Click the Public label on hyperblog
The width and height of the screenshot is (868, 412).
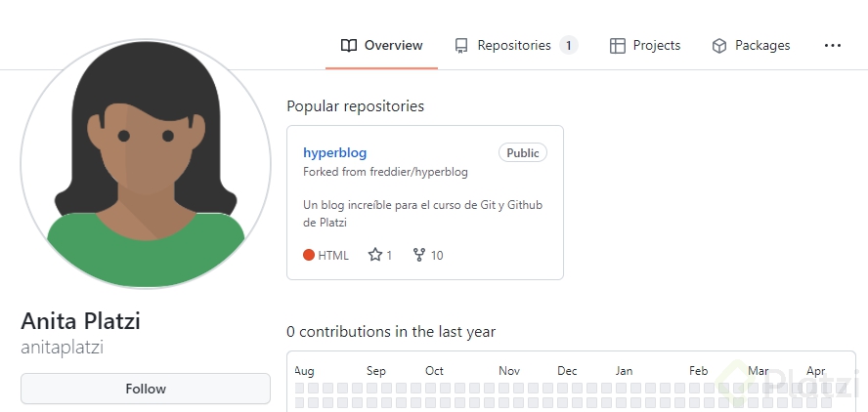coord(523,153)
